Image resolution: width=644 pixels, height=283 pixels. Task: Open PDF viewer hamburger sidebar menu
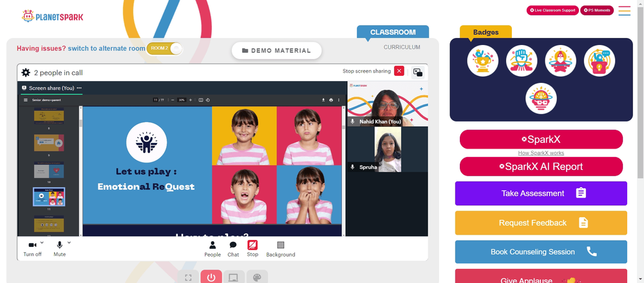coord(26,100)
